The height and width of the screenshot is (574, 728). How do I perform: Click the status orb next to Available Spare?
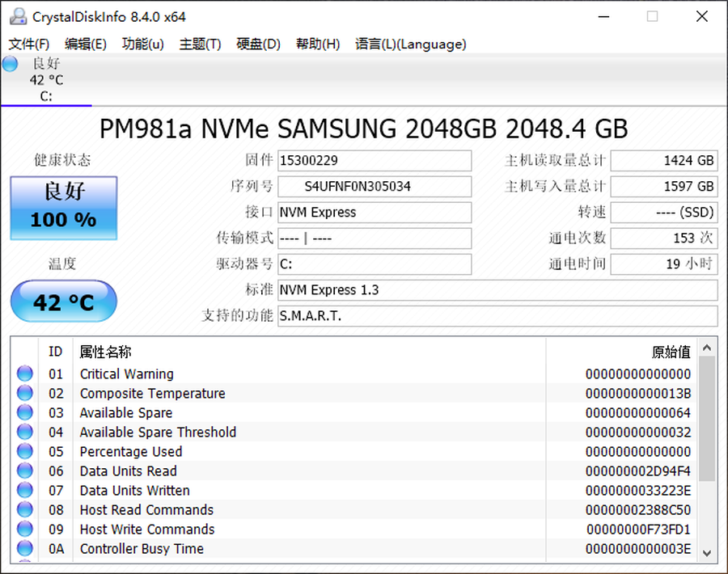coord(25,412)
